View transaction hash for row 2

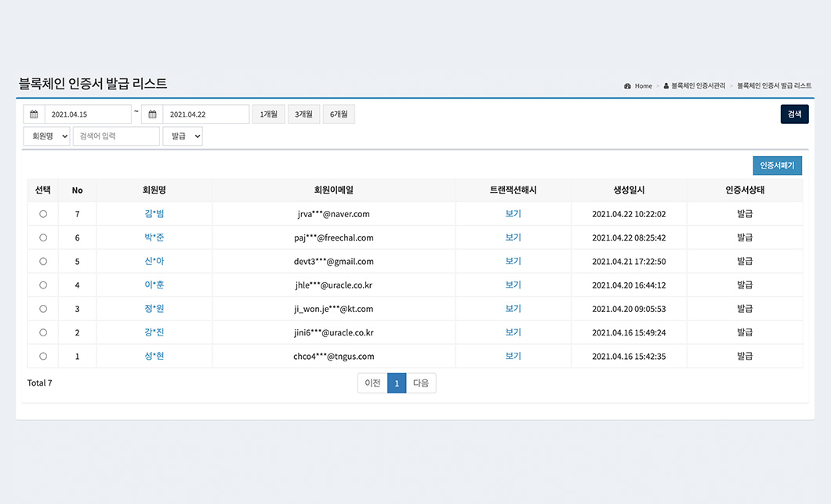coord(513,333)
